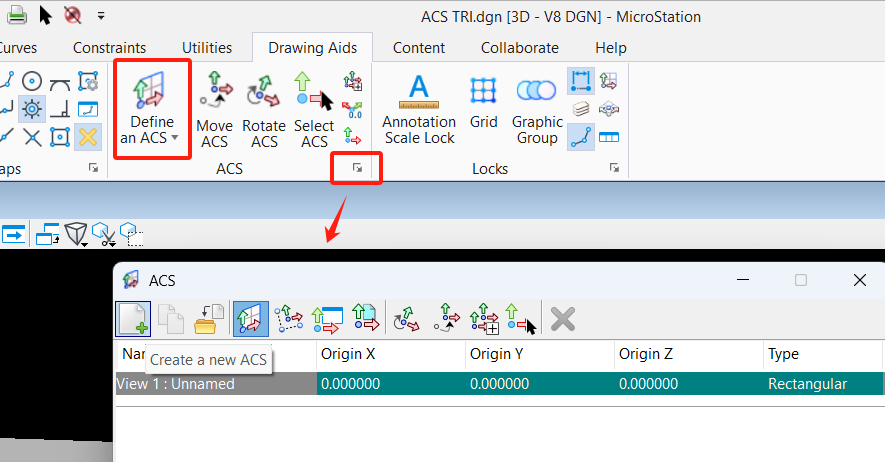Open the view display style cube dropdown
The height and width of the screenshot is (462, 885).
click(x=76, y=234)
